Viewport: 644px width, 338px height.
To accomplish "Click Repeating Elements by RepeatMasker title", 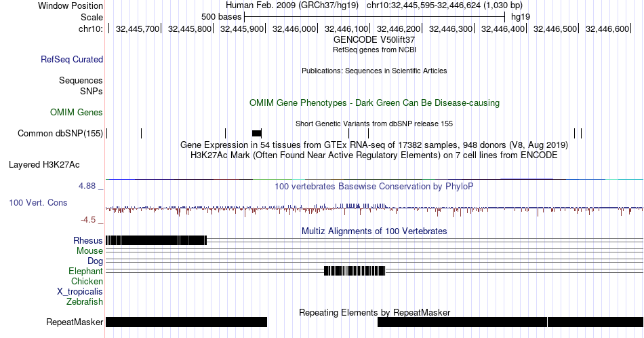I will pyautogui.click(x=375, y=312).
